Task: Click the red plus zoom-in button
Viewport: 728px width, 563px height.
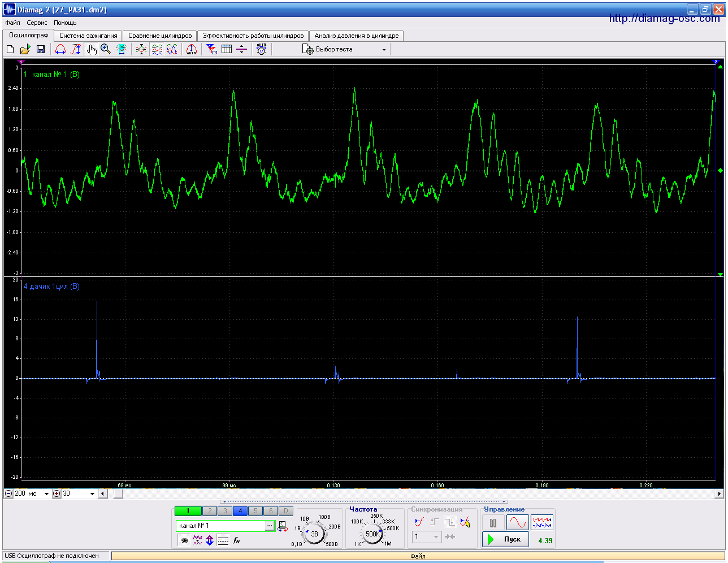Action: tap(57, 493)
